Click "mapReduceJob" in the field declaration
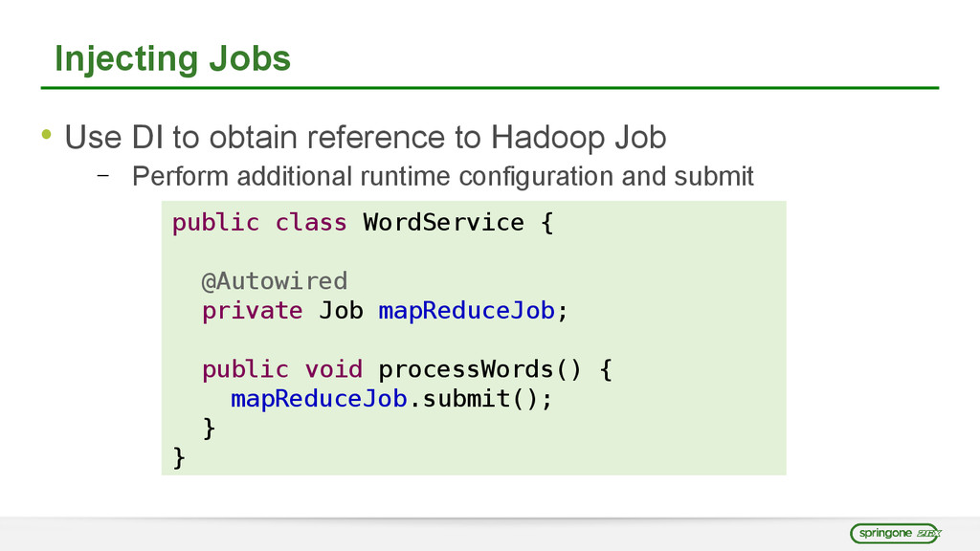980x551 pixels. (467, 311)
